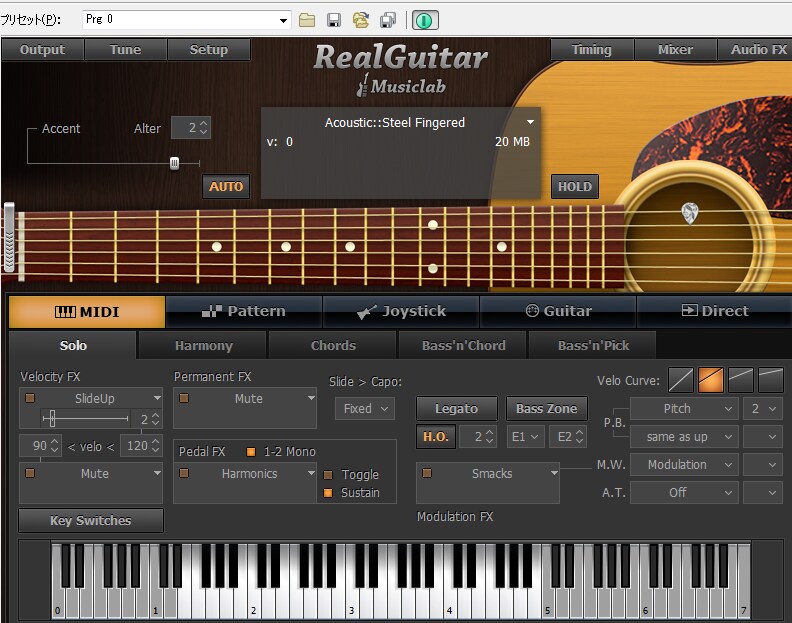792x623 pixels.
Task: Open the Slide Capo Fixed dropdown
Action: 365,408
